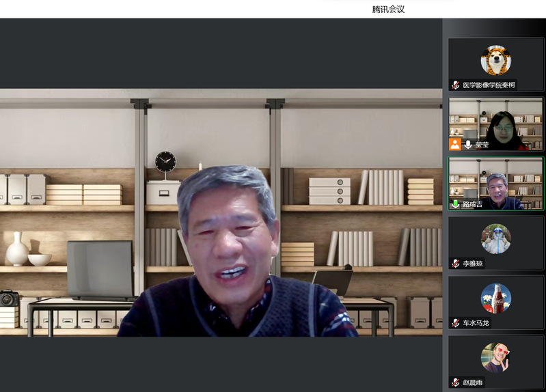Click the microphone icon next to 莹莹
546x392 pixels.
(x=468, y=145)
